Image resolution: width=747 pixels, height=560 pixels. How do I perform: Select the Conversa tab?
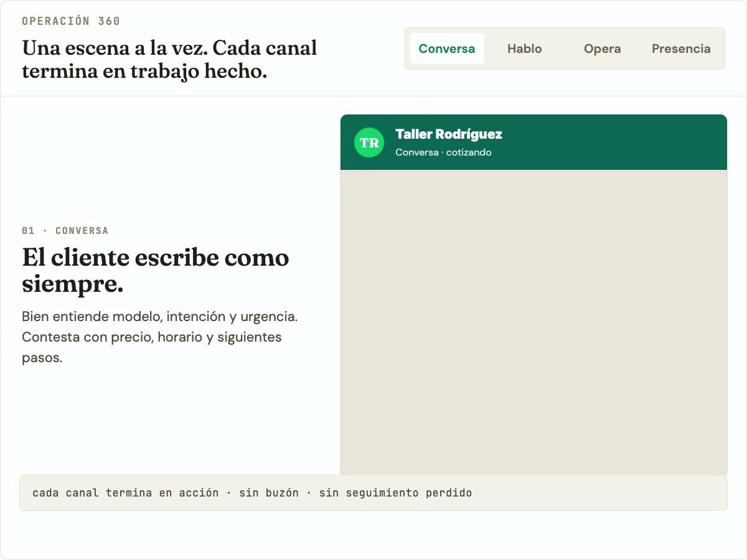(446, 49)
